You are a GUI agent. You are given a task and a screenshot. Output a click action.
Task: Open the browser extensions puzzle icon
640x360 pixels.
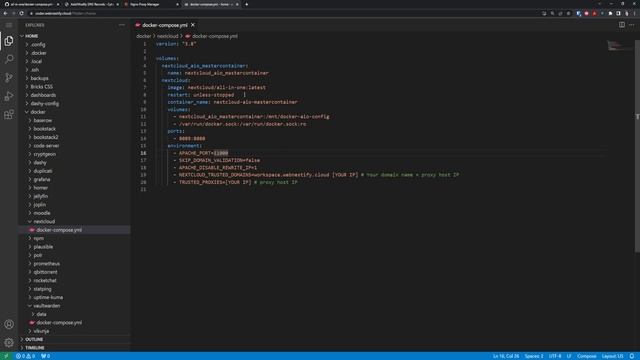611,13
